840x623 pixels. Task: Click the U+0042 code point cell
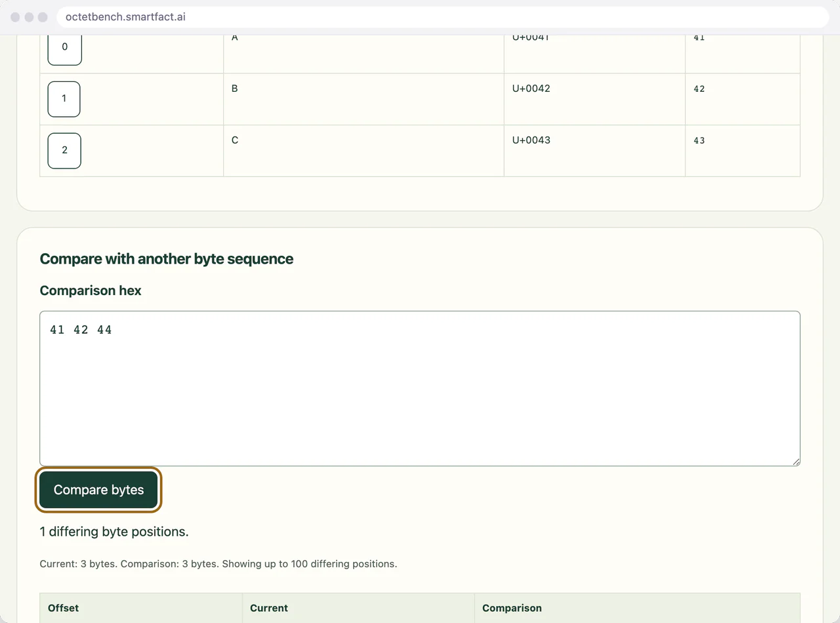pos(595,99)
